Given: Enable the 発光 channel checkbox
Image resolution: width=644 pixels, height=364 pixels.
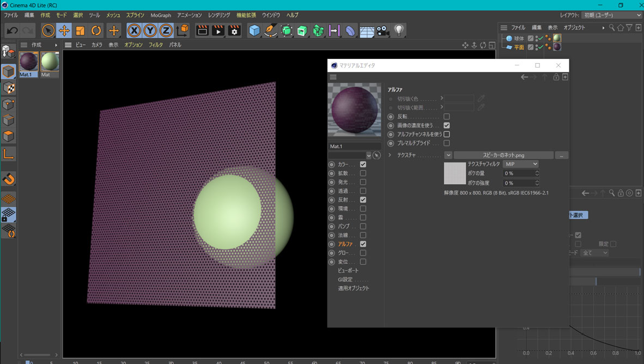Looking at the screenshot, I should click(363, 182).
